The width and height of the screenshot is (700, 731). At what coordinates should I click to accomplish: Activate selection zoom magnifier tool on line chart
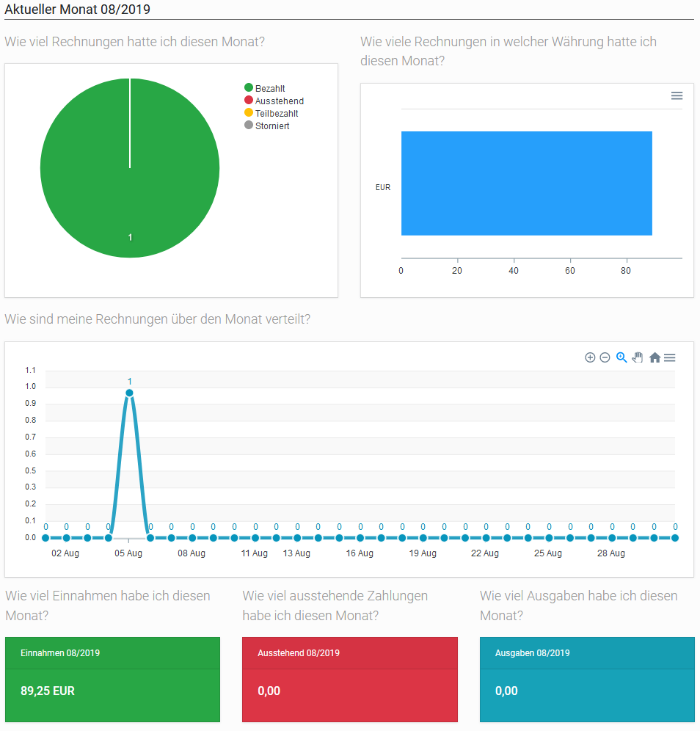point(621,357)
